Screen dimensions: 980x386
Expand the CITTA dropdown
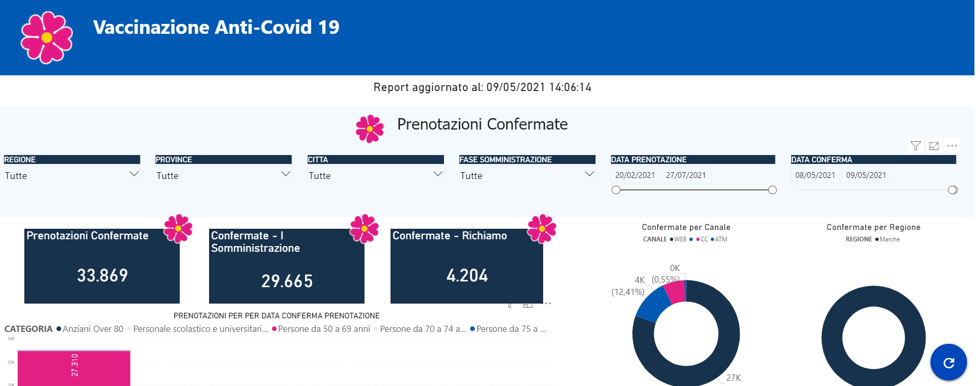[x=375, y=175]
